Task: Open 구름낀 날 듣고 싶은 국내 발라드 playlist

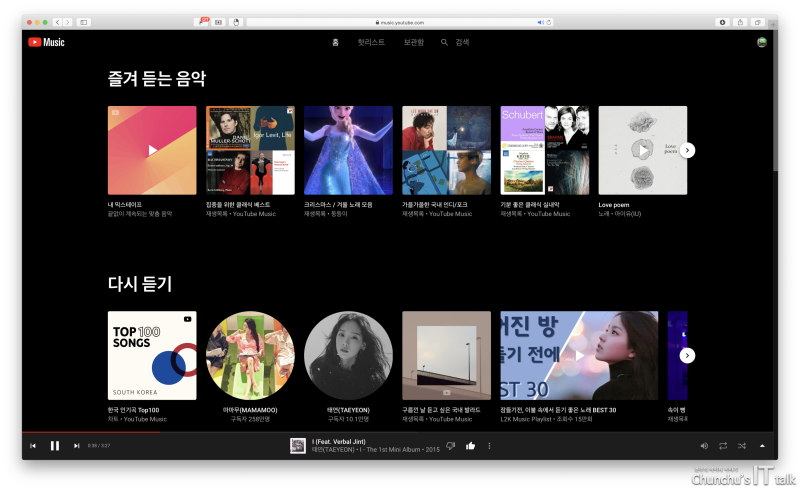Action: (446, 355)
